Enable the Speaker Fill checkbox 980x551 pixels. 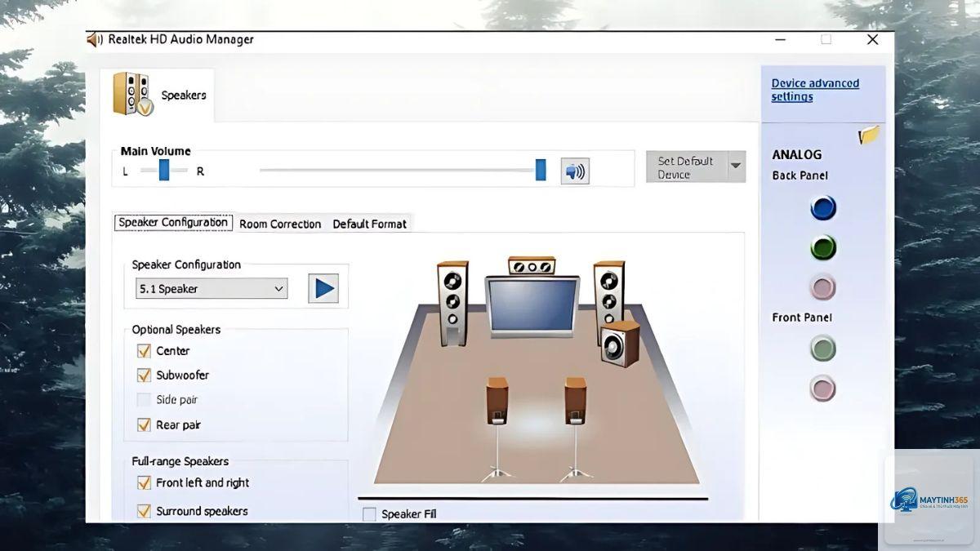[x=369, y=514]
